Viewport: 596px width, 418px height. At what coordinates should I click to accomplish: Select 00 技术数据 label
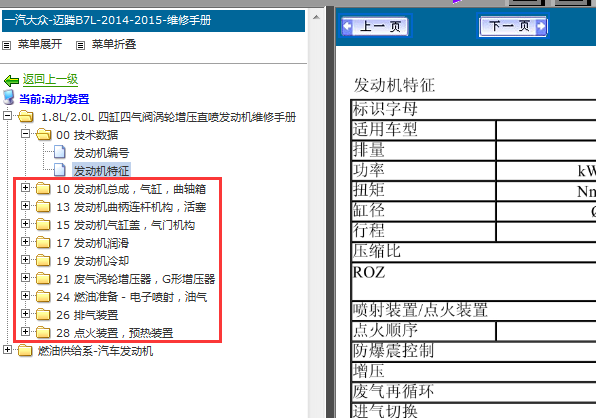(87, 135)
